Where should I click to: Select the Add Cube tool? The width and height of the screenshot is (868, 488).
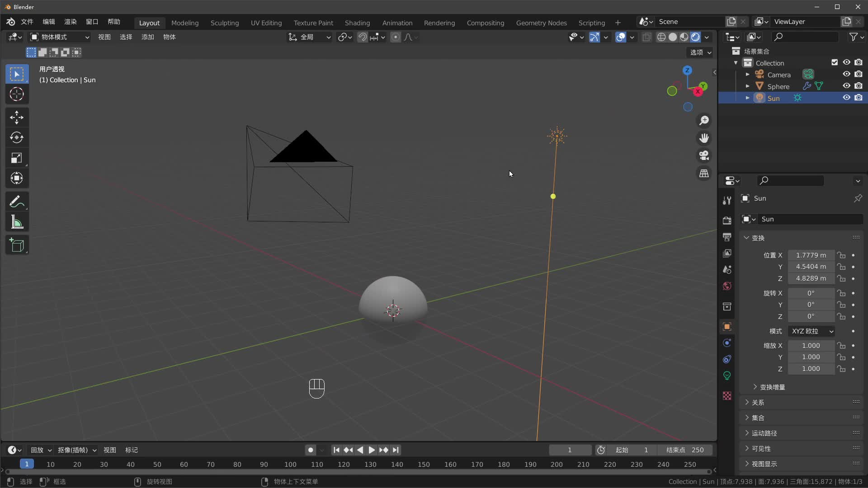(x=17, y=245)
